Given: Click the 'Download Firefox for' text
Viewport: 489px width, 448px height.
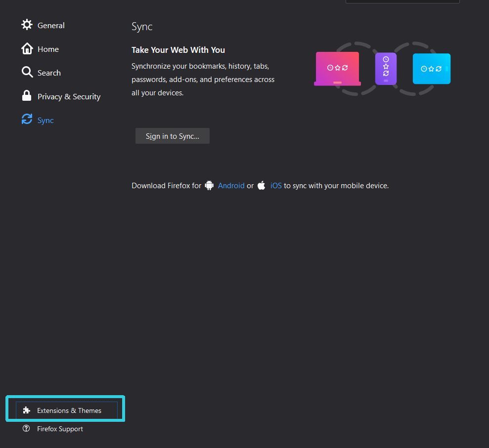Looking at the screenshot, I should tap(166, 186).
